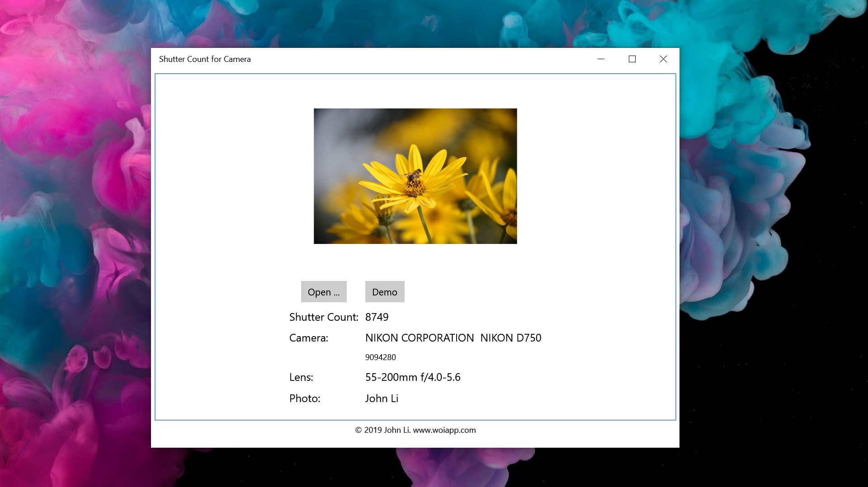This screenshot has height=487, width=868.
Task: Select the serial number 9094280
Action: [x=380, y=357]
